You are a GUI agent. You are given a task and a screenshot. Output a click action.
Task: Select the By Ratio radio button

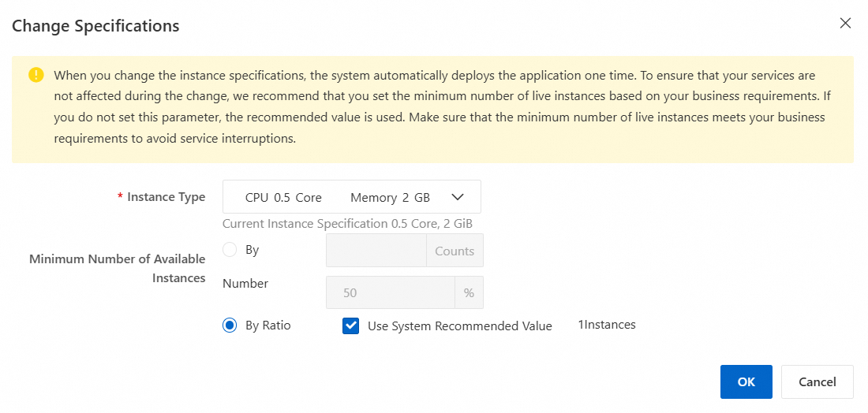coord(230,326)
